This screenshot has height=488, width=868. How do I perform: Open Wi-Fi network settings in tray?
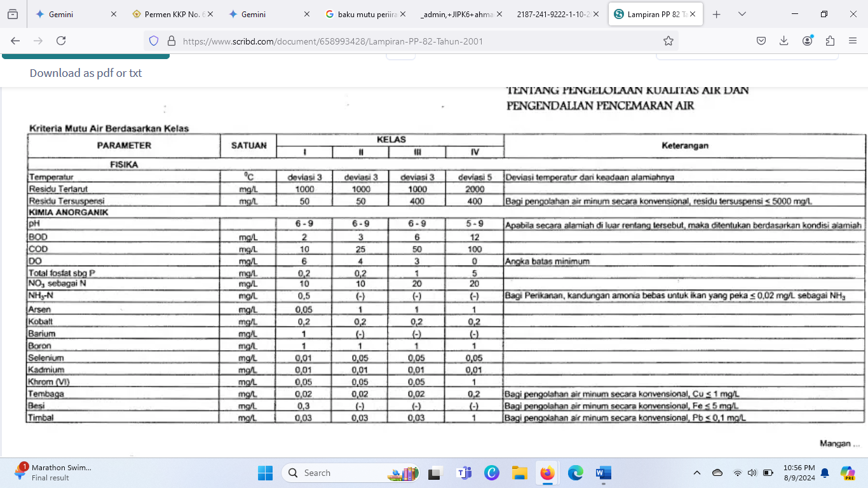(x=738, y=473)
